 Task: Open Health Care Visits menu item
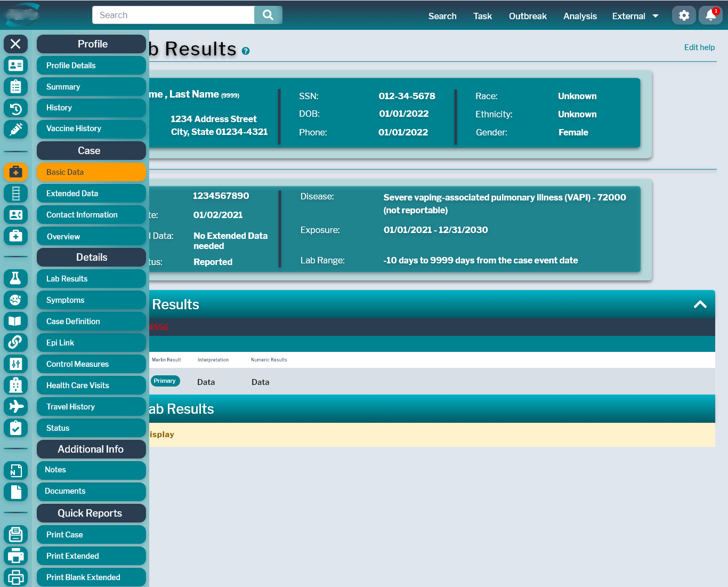tap(91, 385)
